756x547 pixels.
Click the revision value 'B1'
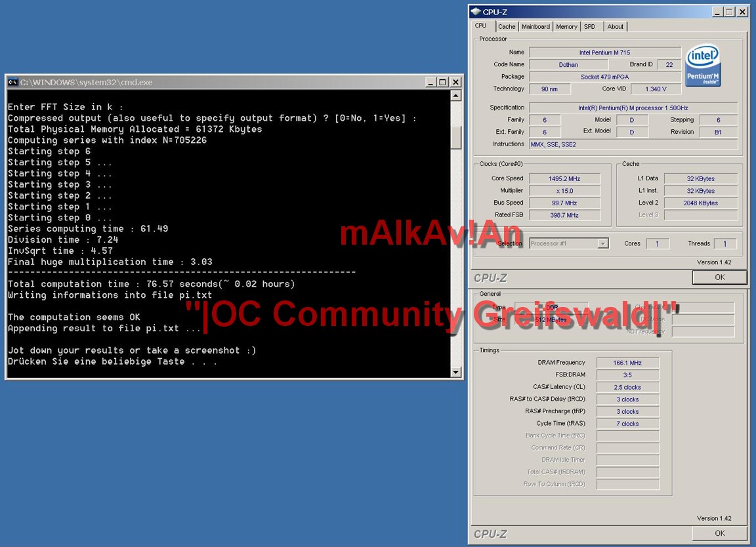718,132
